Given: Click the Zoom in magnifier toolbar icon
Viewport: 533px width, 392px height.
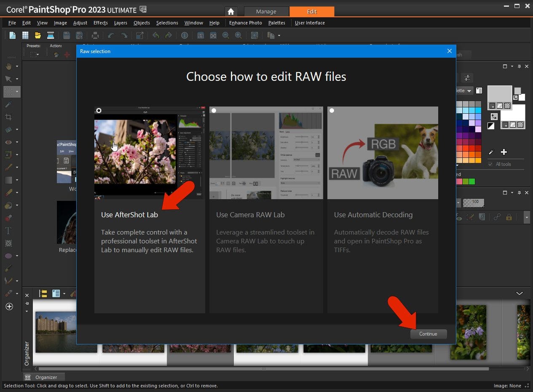Looking at the screenshot, I should (238, 35).
